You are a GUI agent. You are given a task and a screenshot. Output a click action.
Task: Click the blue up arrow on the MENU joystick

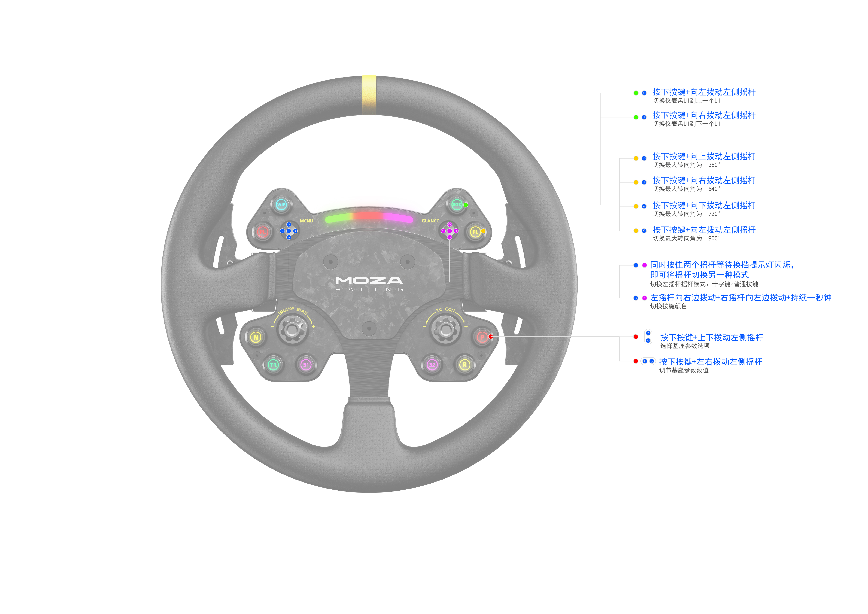click(289, 224)
